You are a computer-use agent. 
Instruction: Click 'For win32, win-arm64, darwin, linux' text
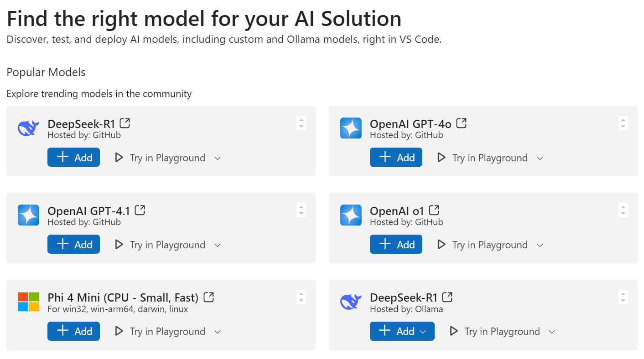[x=118, y=309]
